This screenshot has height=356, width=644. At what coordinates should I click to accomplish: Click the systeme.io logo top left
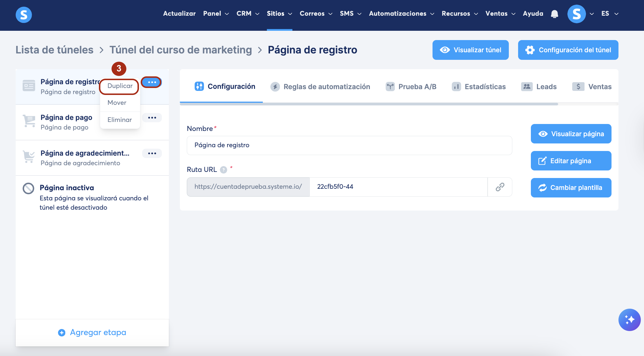pos(23,15)
